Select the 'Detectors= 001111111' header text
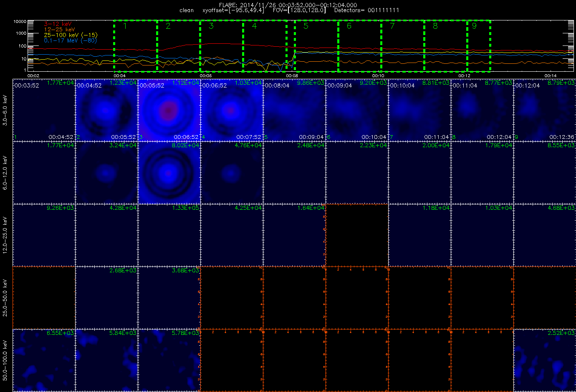 [366, 10]
